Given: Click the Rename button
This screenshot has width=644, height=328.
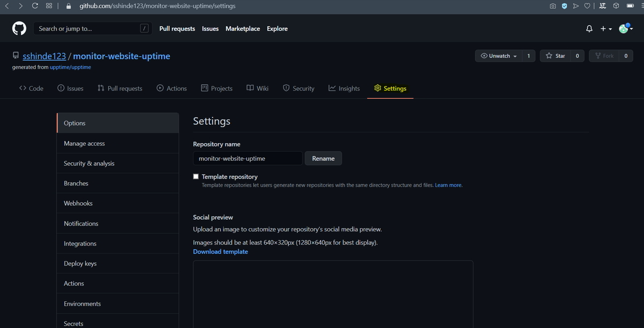Looking at the screenshot, I should [x=323, y=158].
